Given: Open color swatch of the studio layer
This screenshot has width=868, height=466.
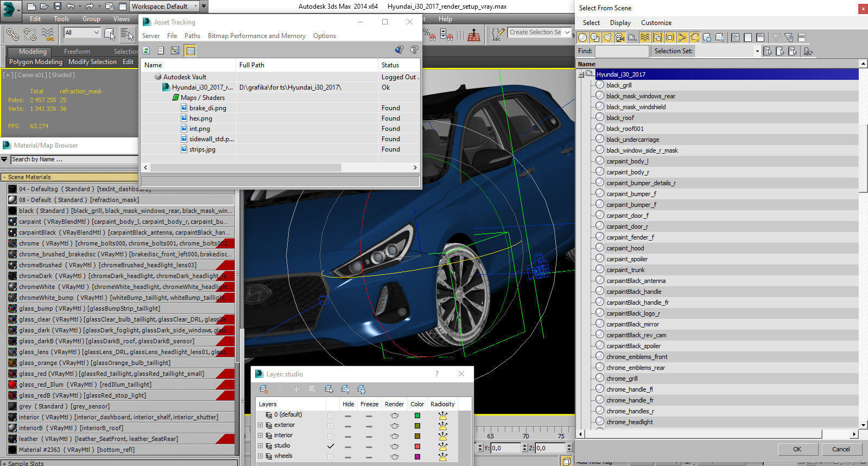Looking at the screenshot, I should 417,446.
